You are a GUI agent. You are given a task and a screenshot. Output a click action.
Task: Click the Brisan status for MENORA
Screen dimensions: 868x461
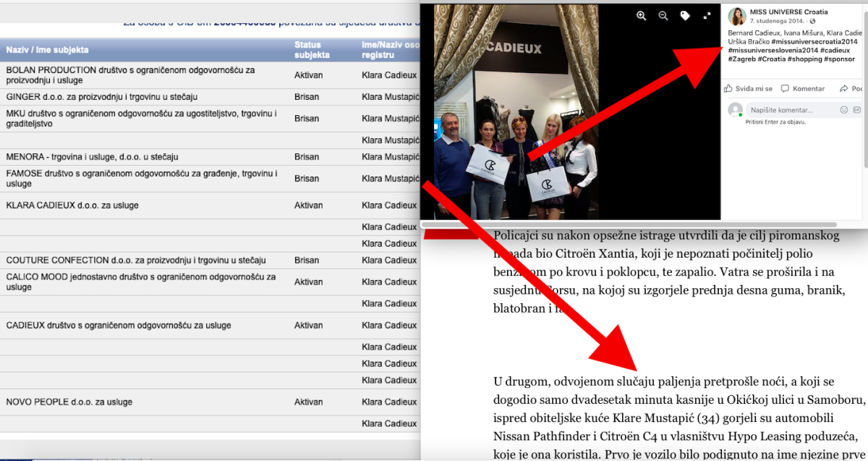click(x=307, y=157)
